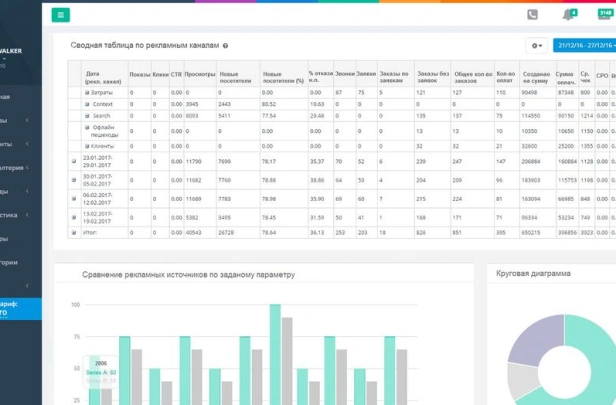
Task: Sort table by CTR column
Action: [x=177, y=75]
